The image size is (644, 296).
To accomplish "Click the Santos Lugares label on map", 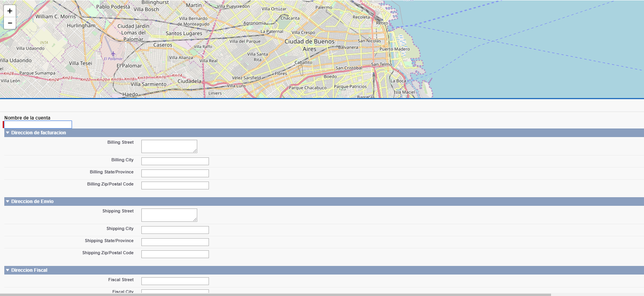I will pyautogui.click(x=184, y=34).
